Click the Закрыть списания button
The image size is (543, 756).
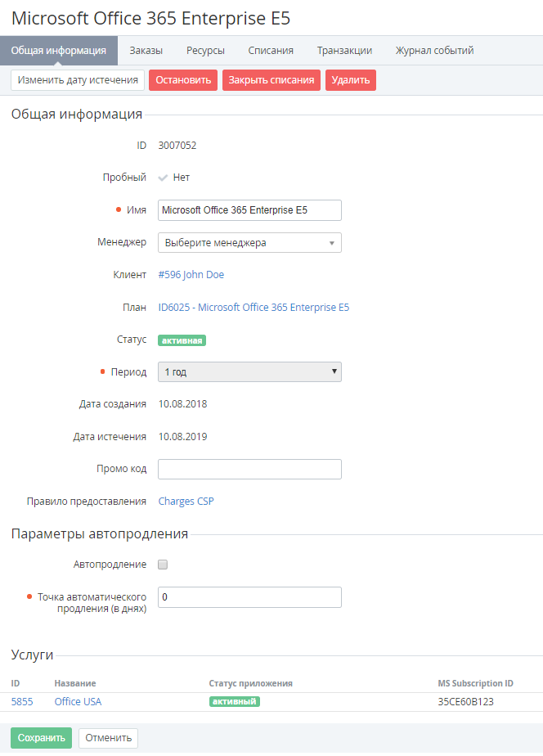click(271, 80)
